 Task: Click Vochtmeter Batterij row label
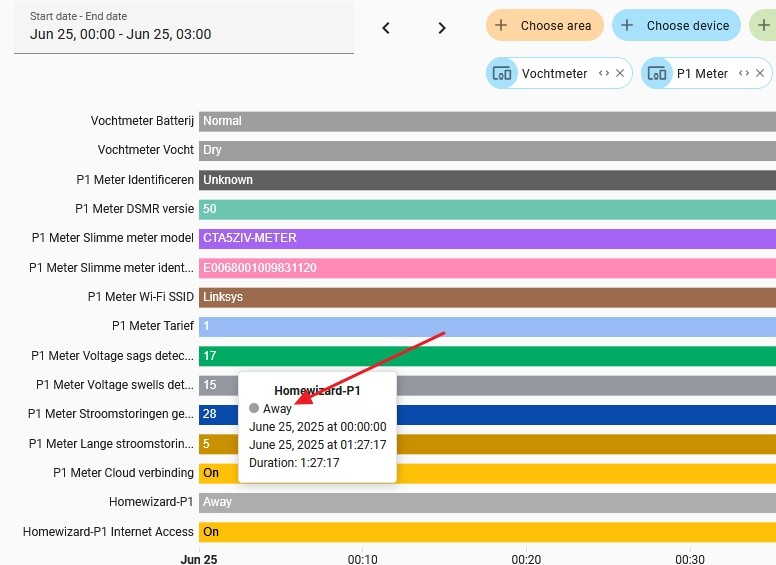click(x=142, y=121)
